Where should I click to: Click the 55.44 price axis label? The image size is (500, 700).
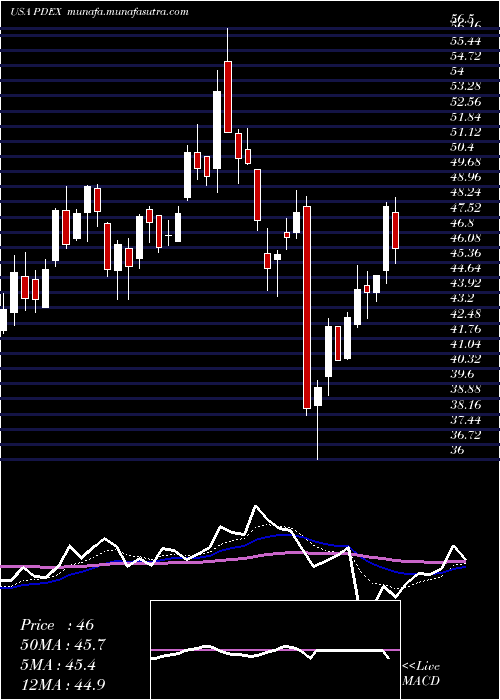466,42
